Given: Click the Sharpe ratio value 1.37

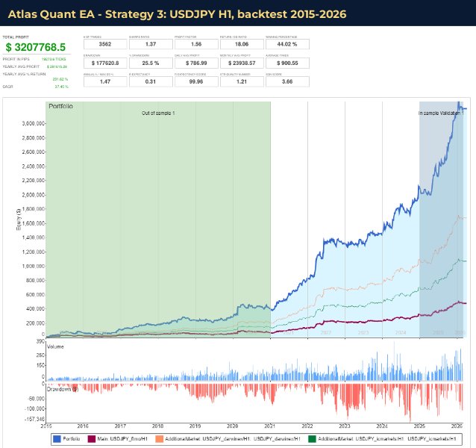Looking at the screenshot, I should [x=151, y=44].
